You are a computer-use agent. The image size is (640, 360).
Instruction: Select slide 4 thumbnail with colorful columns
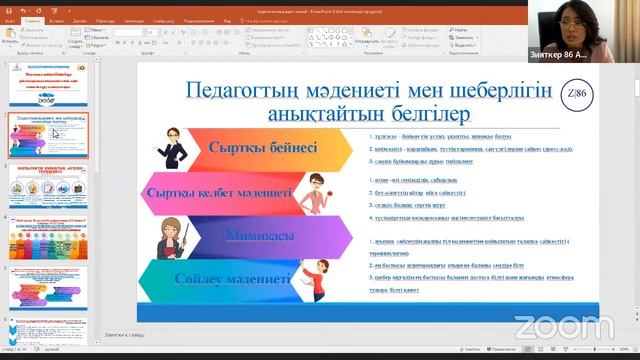(48, 238)
